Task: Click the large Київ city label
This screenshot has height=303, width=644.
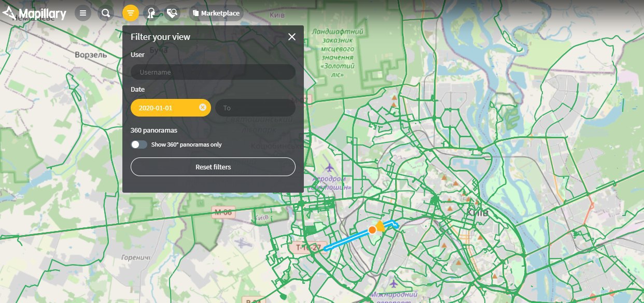Action: [x=478, y=213]
